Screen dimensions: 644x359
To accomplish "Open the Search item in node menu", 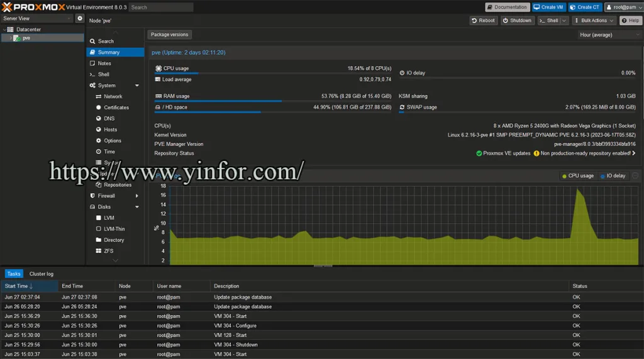I will point(106,41).
